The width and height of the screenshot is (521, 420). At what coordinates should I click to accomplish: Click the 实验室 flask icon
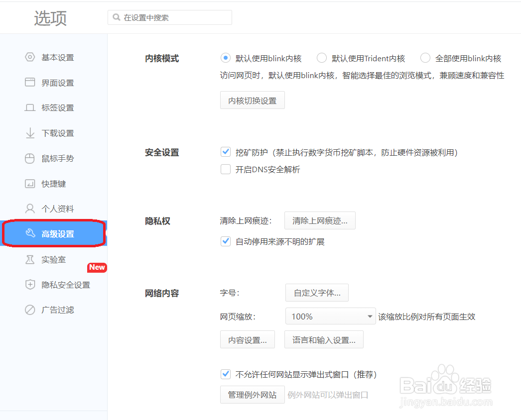tap(30, 259)
